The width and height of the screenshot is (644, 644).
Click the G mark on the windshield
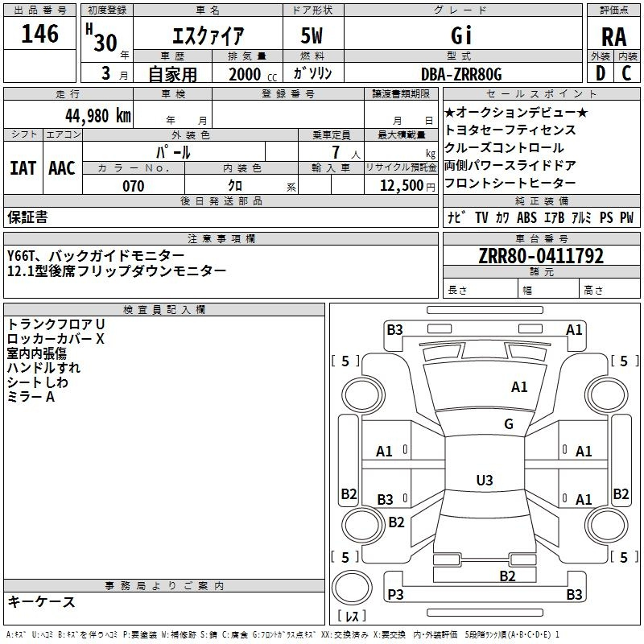click(x=509, y=424)
